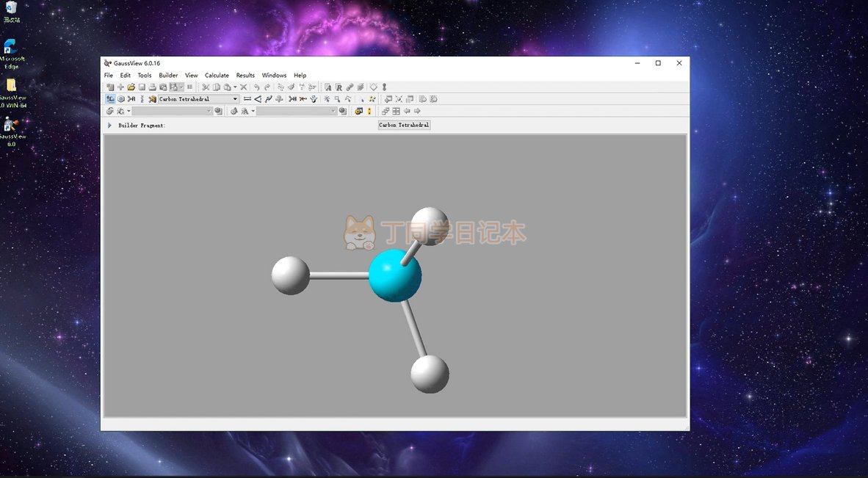Expand the Builder Fragment panel triangle
Screen dimensions: 868x478
(x=110, y=126)
